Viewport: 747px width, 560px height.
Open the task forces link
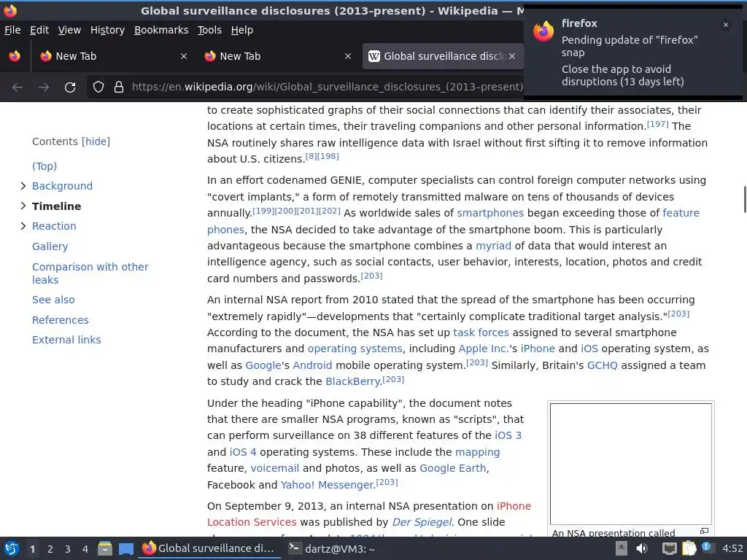point(481,332)
